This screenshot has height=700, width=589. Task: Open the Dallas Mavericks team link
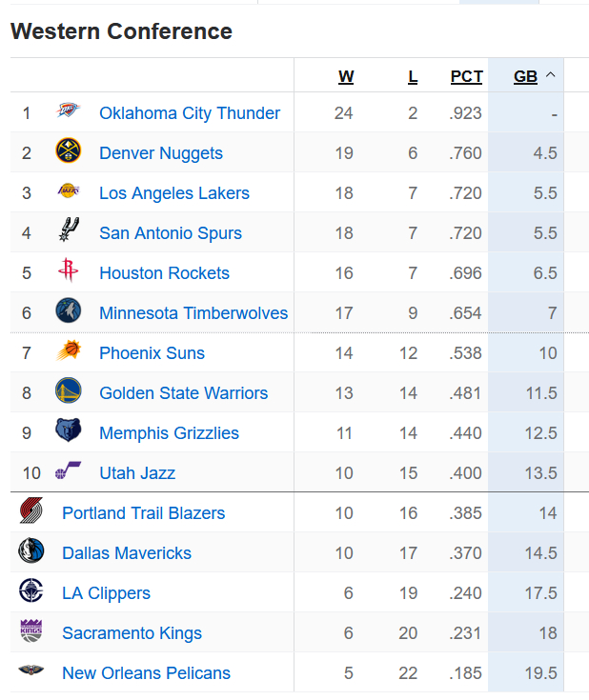(x=127, y=553)
